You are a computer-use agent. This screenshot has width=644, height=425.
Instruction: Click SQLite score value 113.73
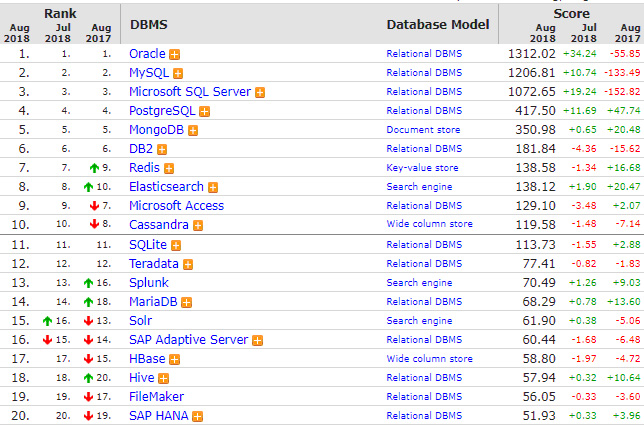(x=536, y=245)
